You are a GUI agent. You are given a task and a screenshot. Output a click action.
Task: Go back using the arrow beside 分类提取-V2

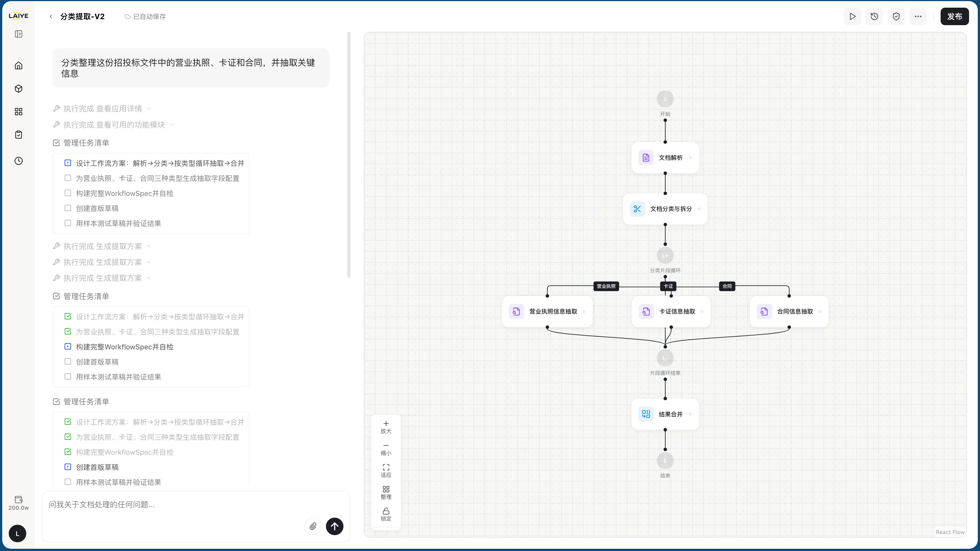(51, 16)
